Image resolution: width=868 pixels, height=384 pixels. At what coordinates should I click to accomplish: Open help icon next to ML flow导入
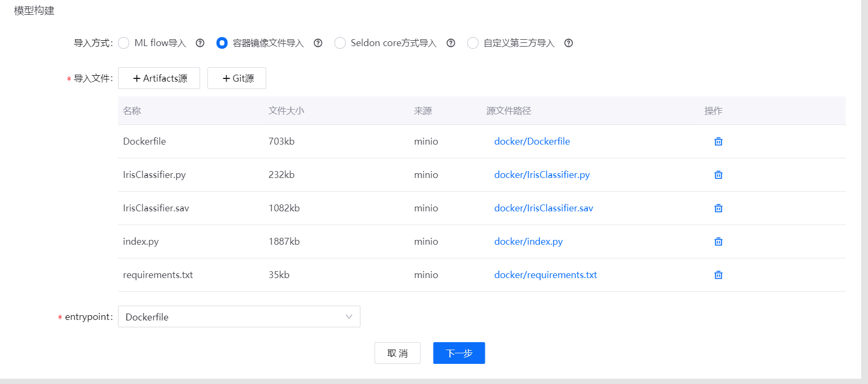(200, 43)
